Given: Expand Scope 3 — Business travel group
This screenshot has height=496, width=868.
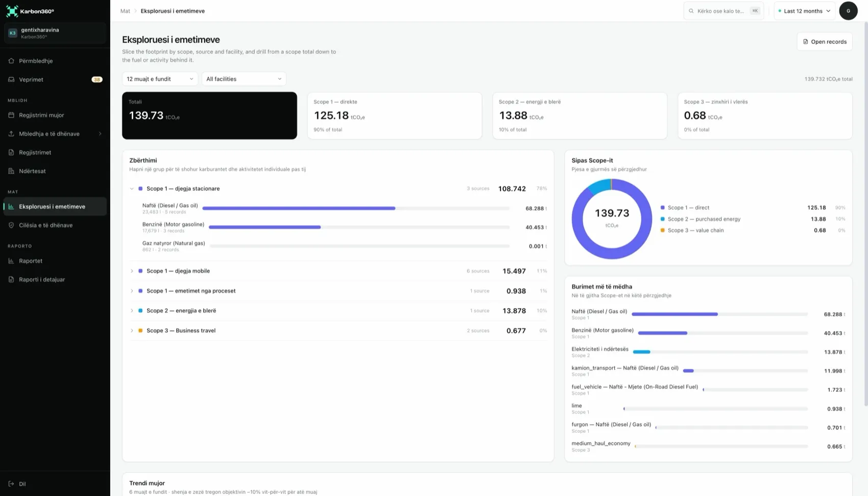Looking at the screenshot, I should [132, 331].
